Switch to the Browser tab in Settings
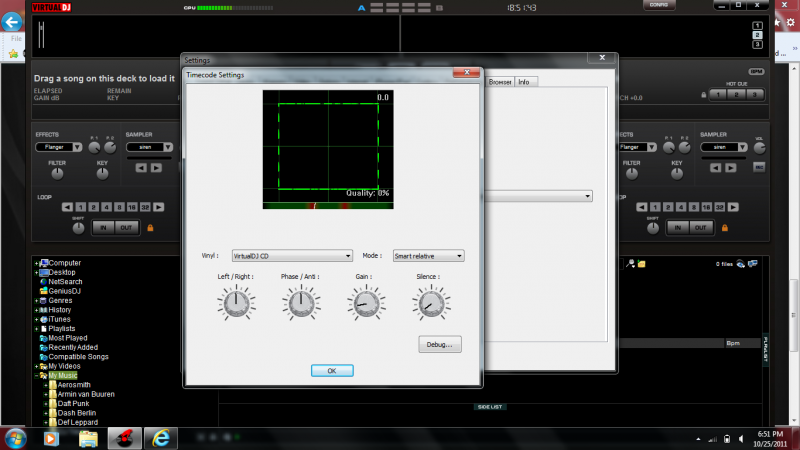The height and width of the screenshot is (450, 800). click(x=500, y=81)
